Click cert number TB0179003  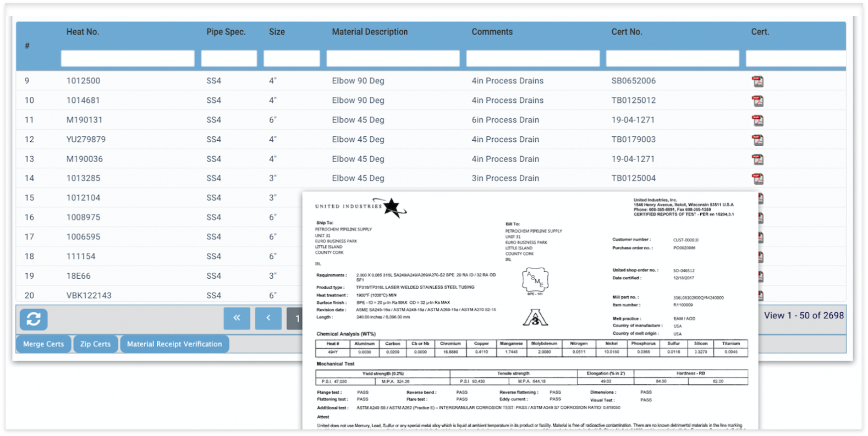pos(633,140)
